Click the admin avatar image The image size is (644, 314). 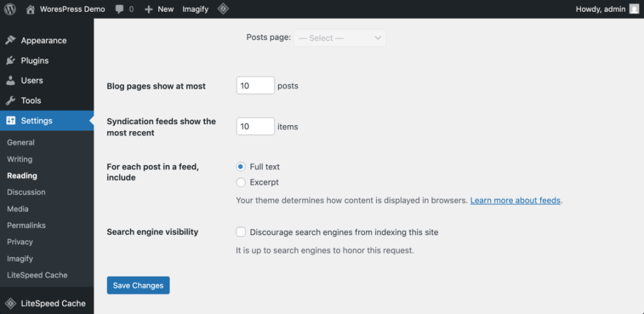coord(634,9)
